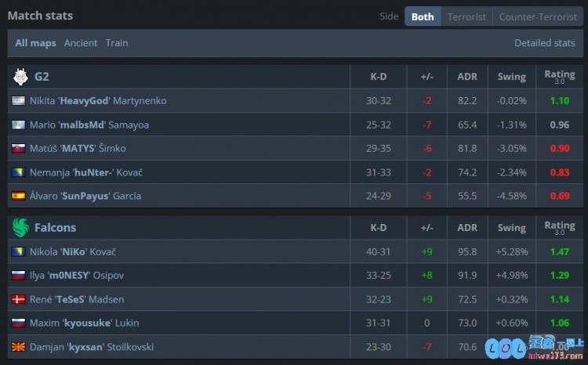Open m0NESY's player profile link
The image size is (588, 365).
(77, 276)
